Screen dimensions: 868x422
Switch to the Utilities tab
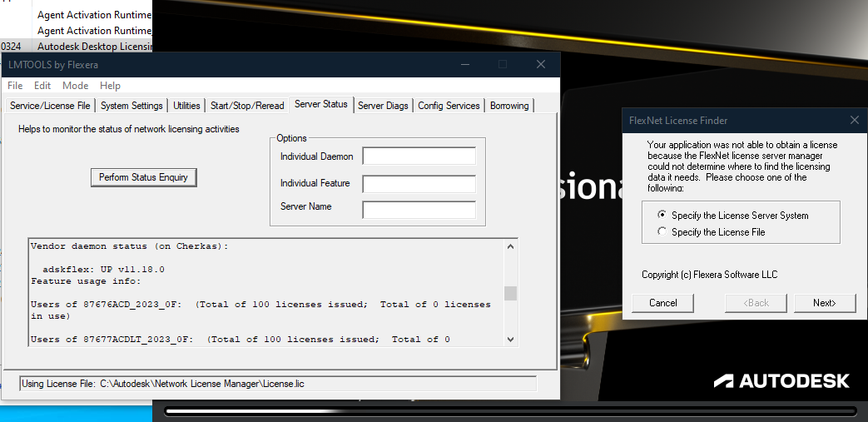click(186, 105)
